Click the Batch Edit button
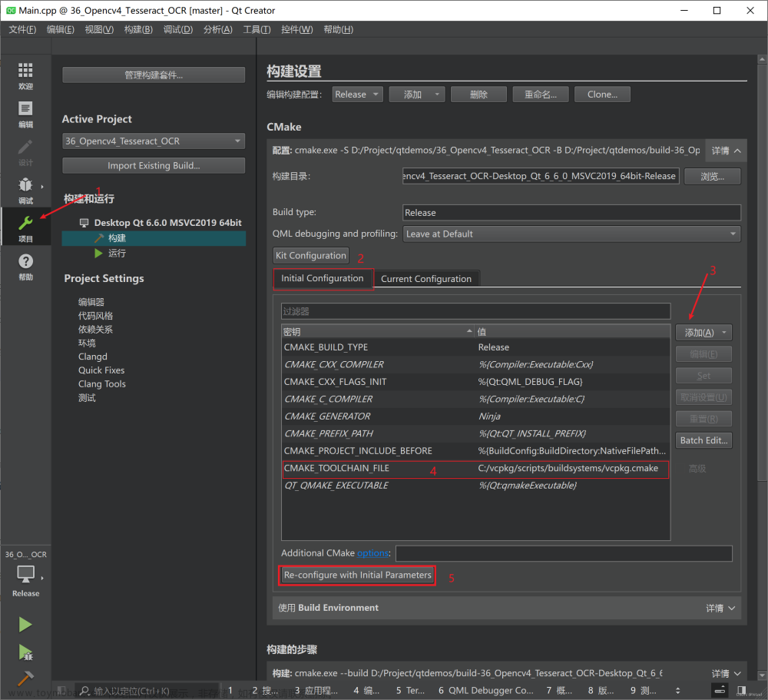Image resolution: width=768 pixels, height=700 pixels. (x=703, y=441)
